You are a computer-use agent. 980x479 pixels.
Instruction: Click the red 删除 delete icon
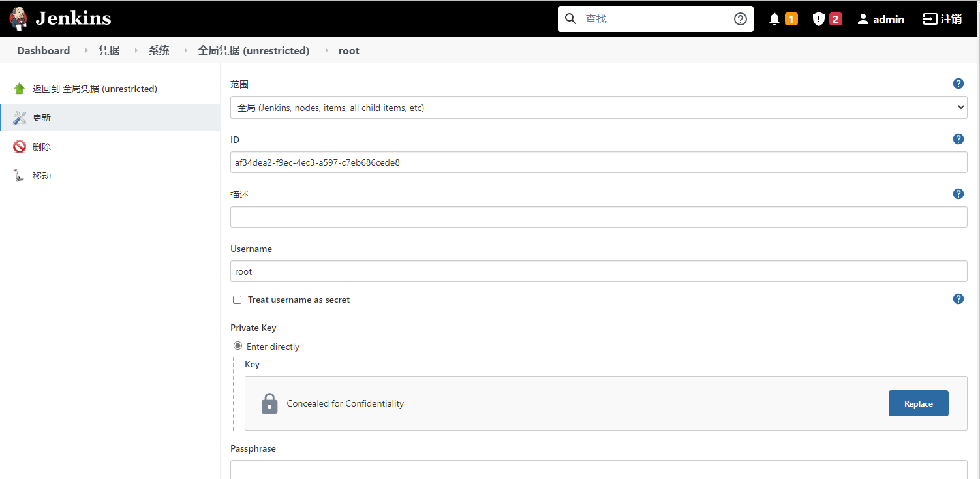(x=20, y=147)
